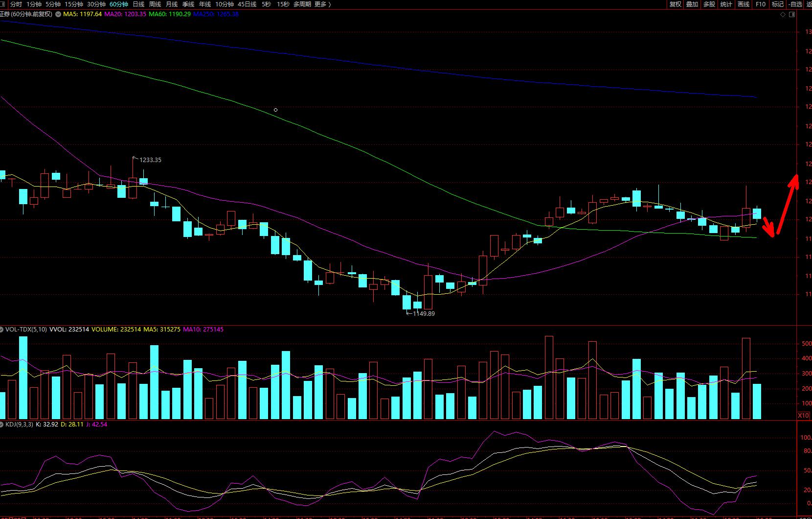Screen dimensions: 812x519
Task: Expand the VOL-TDX indicator dropdown arrow
Action: coord(2,330)
